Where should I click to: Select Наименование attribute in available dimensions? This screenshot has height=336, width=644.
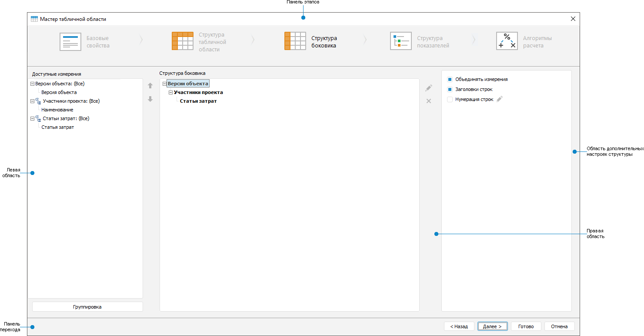click(x=57, y=110)
